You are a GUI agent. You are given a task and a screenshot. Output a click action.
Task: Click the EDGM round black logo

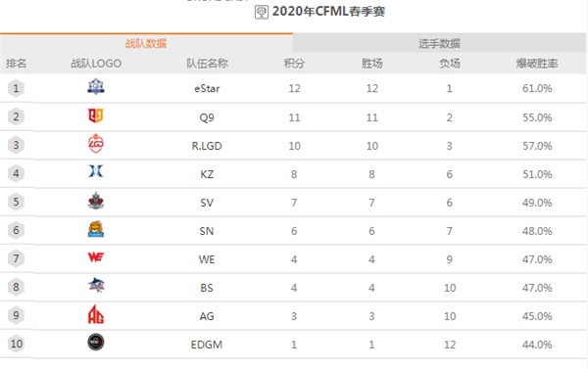tap(96, 342)
